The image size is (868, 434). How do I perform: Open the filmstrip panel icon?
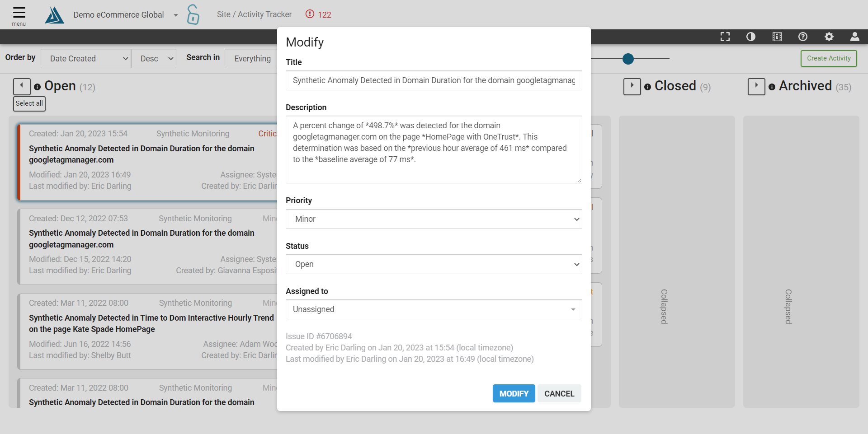777,37
